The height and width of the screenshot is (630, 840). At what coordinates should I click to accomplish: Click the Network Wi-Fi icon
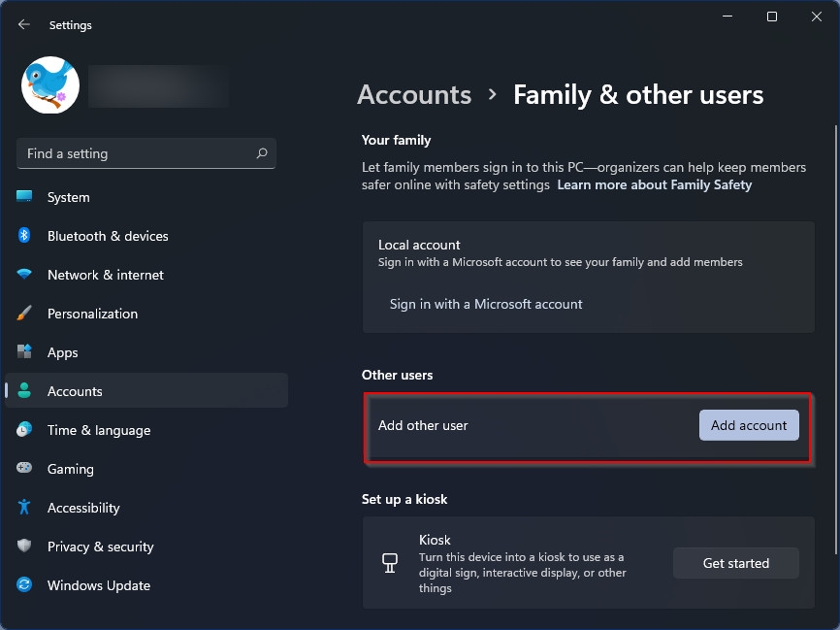pyautogui.click(x=24, y=274)
